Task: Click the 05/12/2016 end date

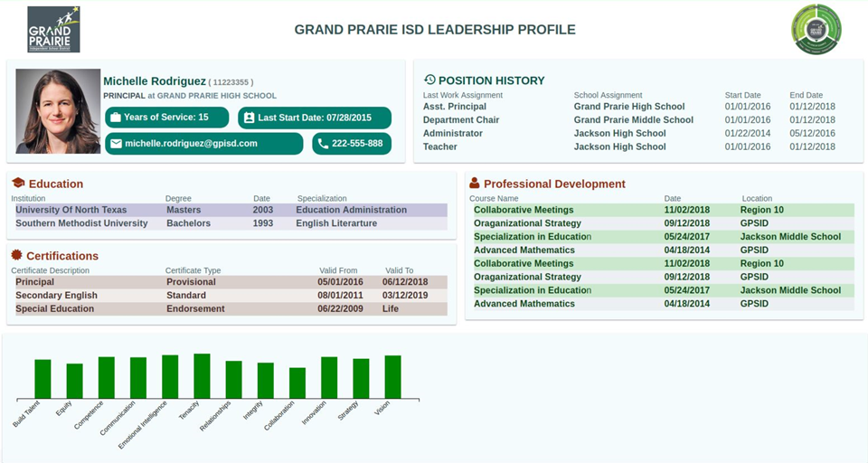Action: [x=812, y=134]
